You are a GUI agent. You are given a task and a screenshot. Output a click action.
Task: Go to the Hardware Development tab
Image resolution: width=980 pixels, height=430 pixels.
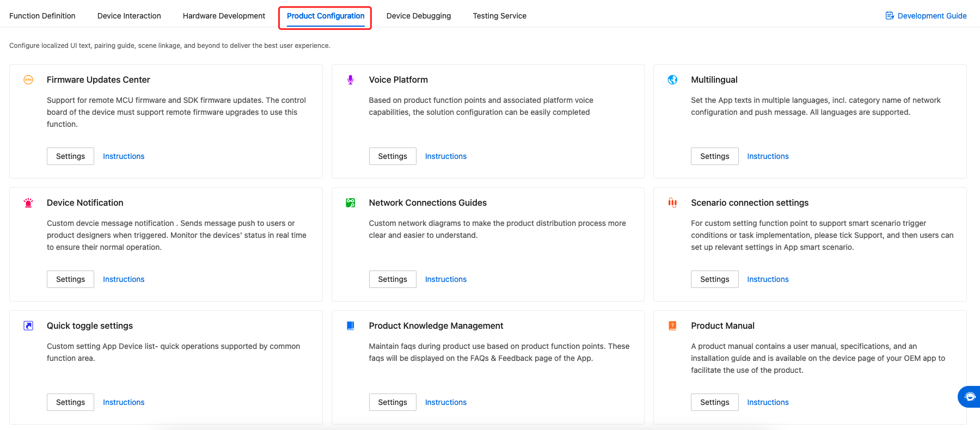[224, 16]
